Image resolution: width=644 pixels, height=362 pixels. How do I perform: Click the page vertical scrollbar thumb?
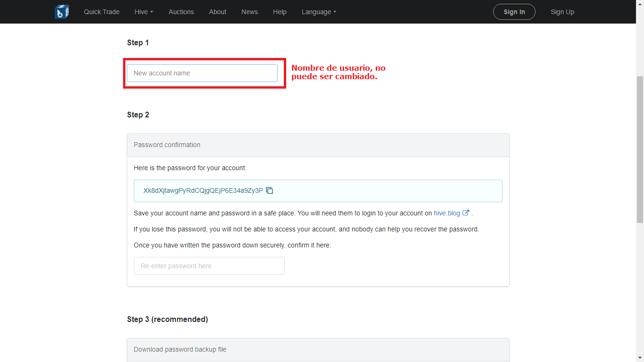click(640, 149)
